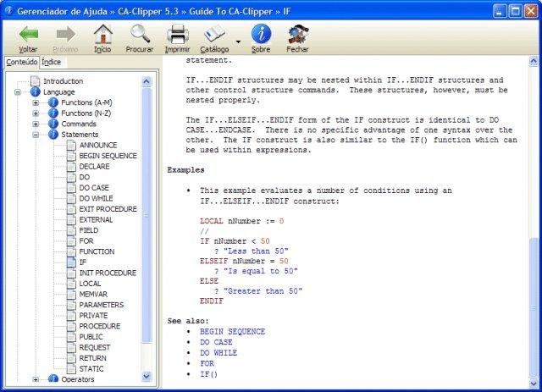This screenshot has height=392, width=542.
Task: Print the page with Imprimir icon
Action: pyautogui.click(x=177, y=34)
